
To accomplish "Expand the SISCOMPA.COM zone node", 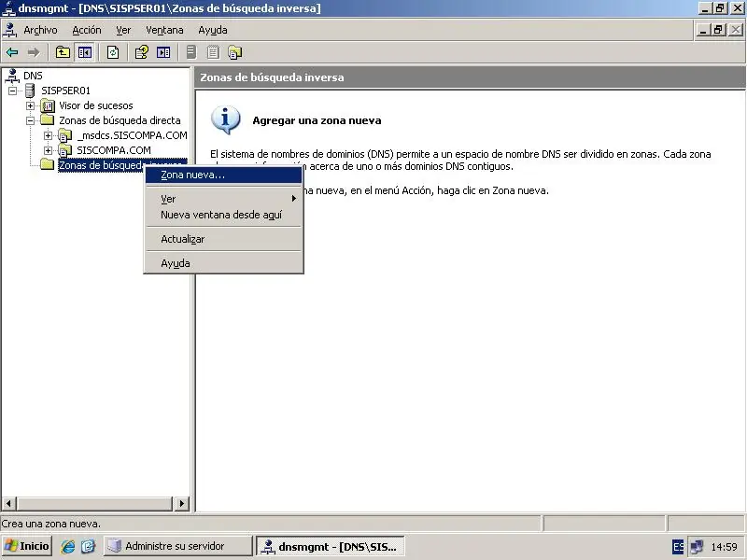I will pos(49,150).
